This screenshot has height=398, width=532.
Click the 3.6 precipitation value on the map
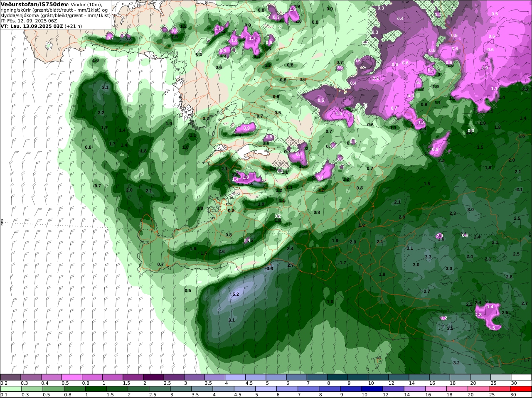pos(441,239)
